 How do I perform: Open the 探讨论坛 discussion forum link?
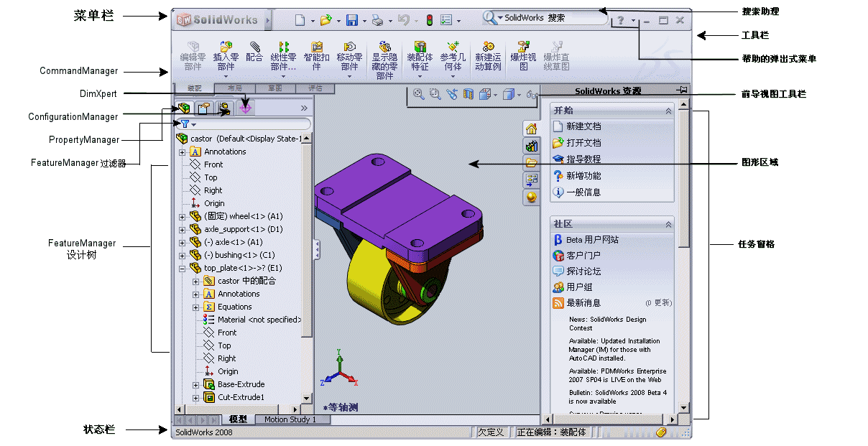tap(583, 271)
